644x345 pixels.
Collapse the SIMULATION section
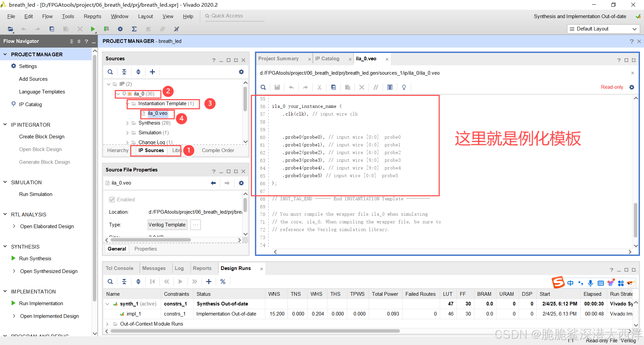coord(5,182)
